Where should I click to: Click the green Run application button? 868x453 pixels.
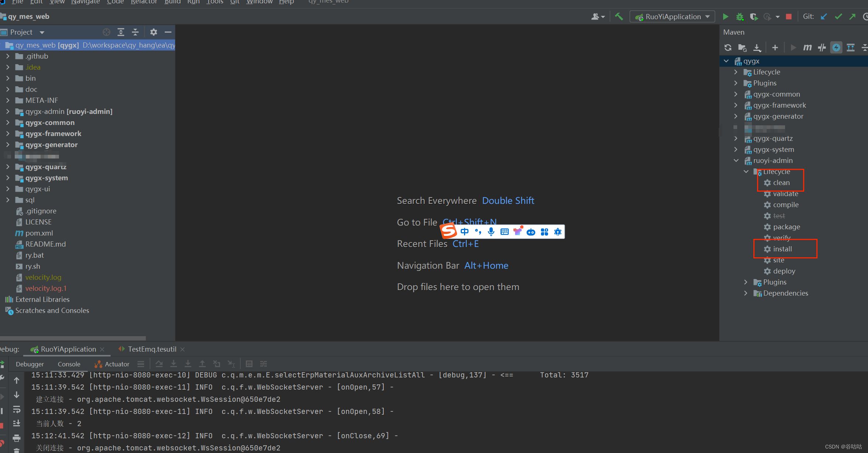[x=725, y=17]
